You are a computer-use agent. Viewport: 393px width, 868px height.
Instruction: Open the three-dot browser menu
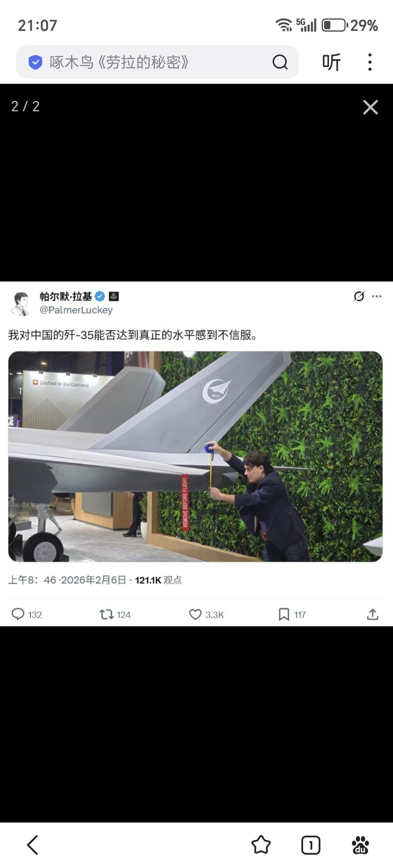pos(370,62)
